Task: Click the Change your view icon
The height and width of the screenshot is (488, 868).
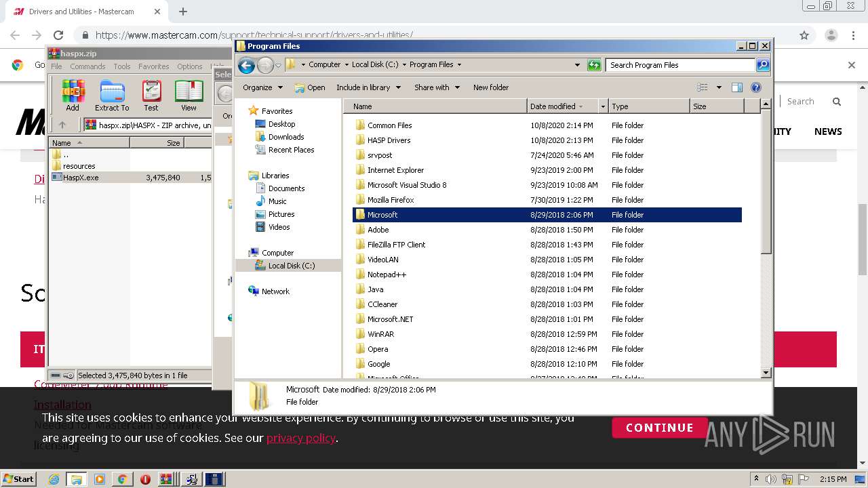Action: (703, 87)
